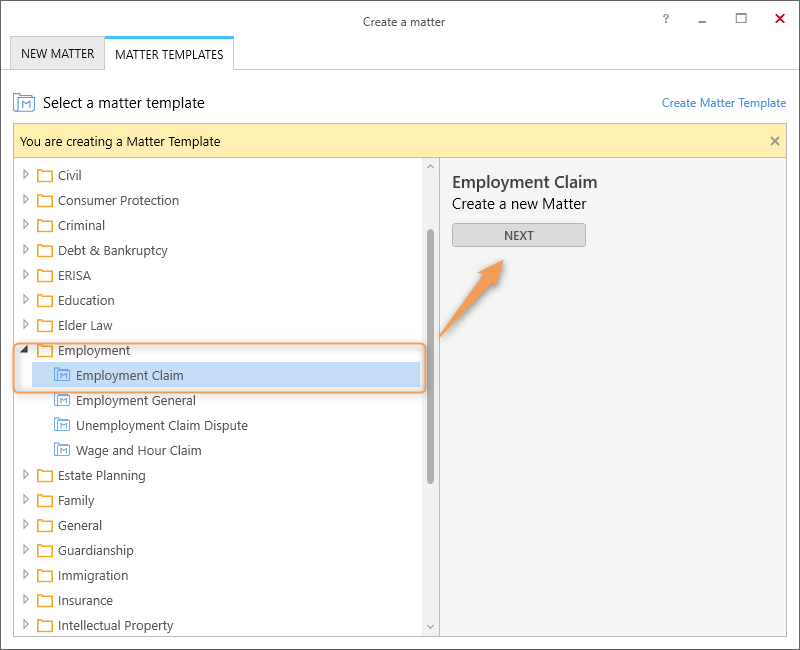Viewport: 800px width, 650px height.
Task: Expand the Immigration folder arrow
Action: 26,574
